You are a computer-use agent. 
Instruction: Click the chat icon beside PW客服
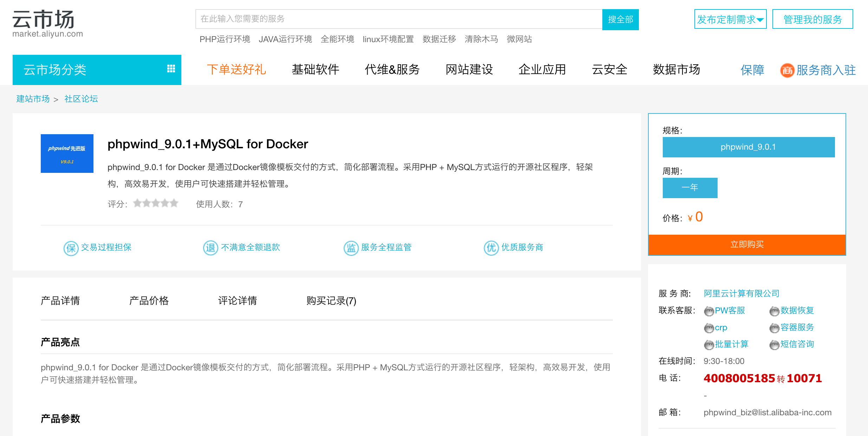(x=709, y=311)
